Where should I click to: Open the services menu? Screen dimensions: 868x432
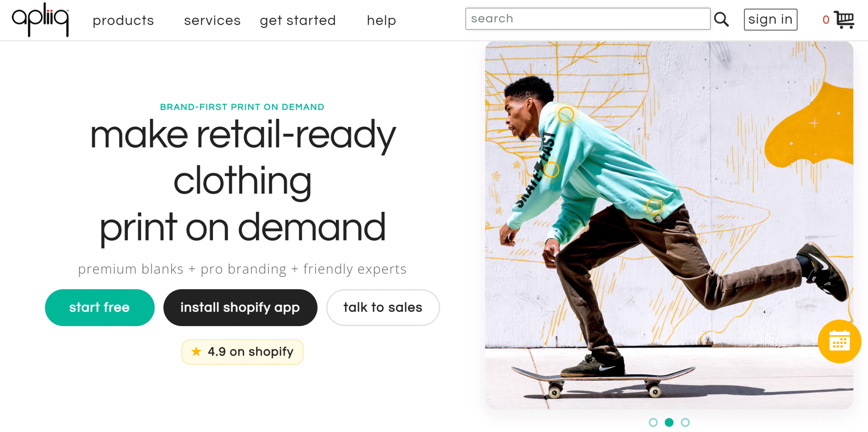point(212,20)
